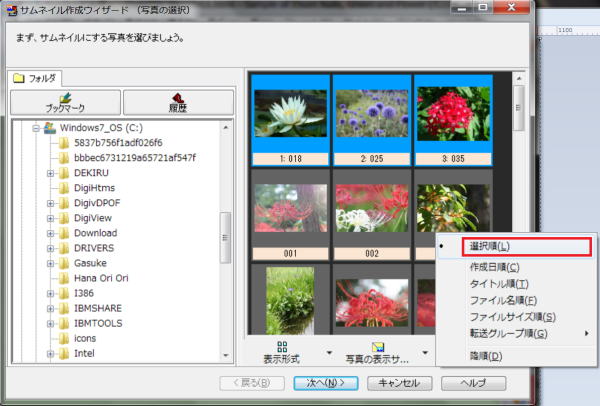Expand the IBMSHARE folder node

point(50,308)
